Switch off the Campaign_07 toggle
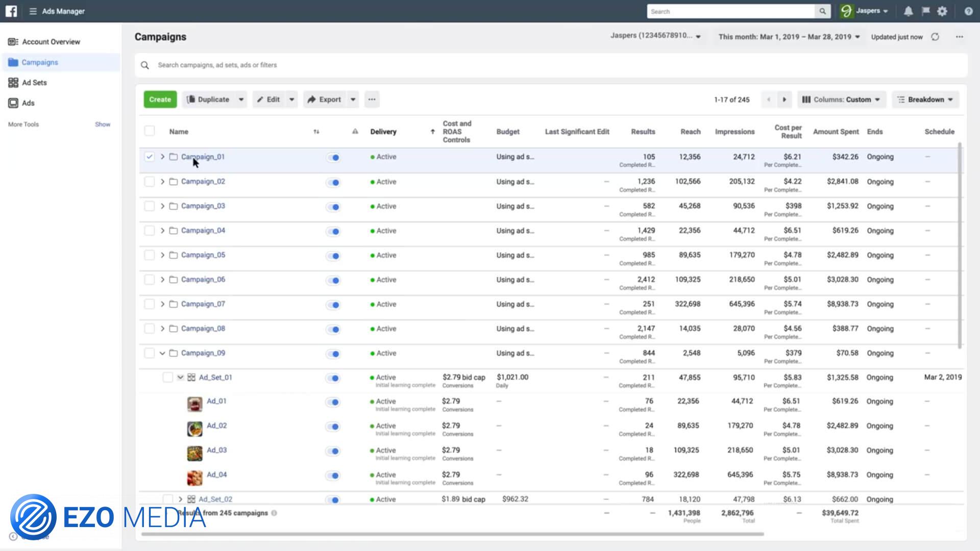980x551 pixels. [x=333, y=305]
